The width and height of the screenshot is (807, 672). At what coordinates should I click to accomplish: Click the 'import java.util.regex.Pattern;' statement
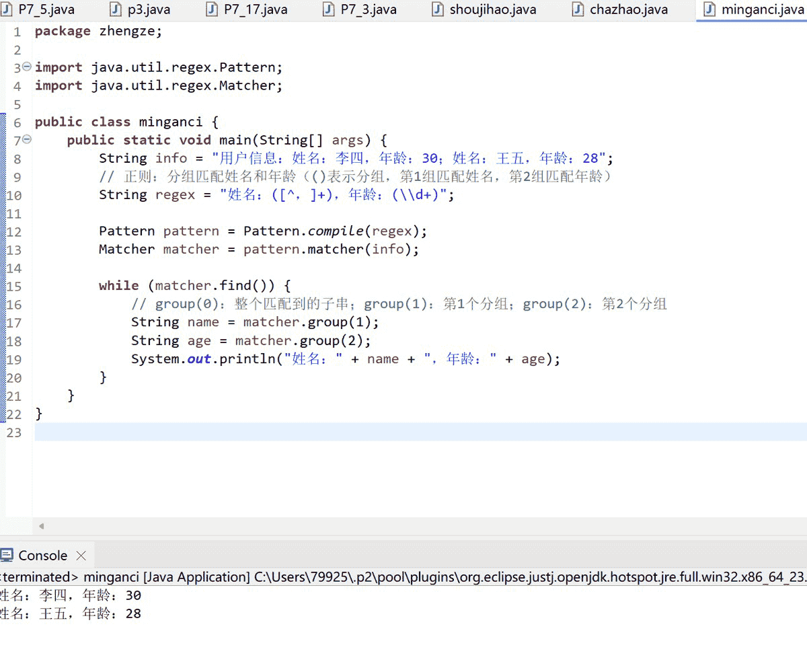pyautogui.click(x=159, y=67)
